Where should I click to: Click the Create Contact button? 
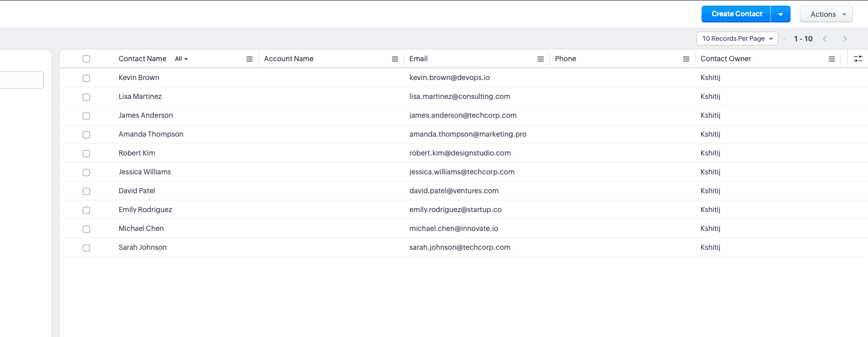click(736, 14)
